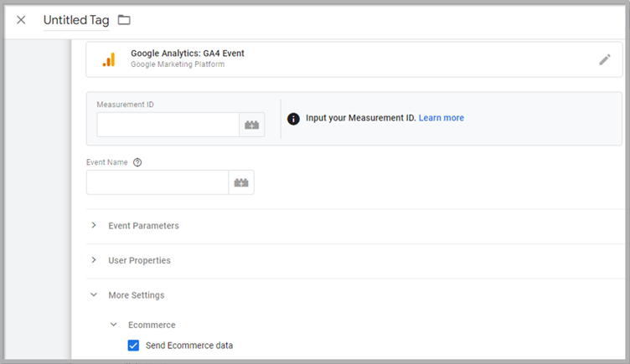Uncheck the Send Ecommerce data checkbox
The image size is (630, 364).
tap(133, 346)
